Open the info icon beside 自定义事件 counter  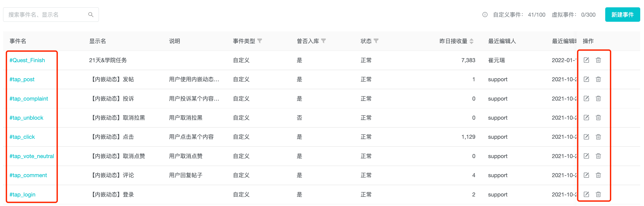[485, 14]
